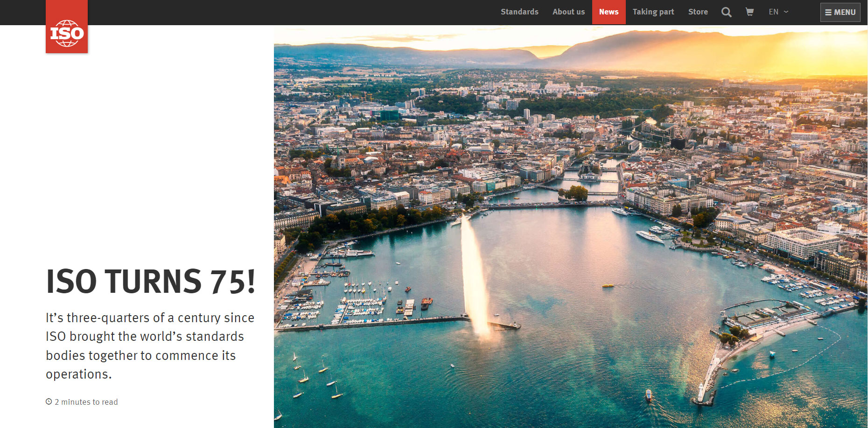This screenshot has height=428, width=868.
Task: Open the search magnifier icon
Action: (x=726, y=12)
